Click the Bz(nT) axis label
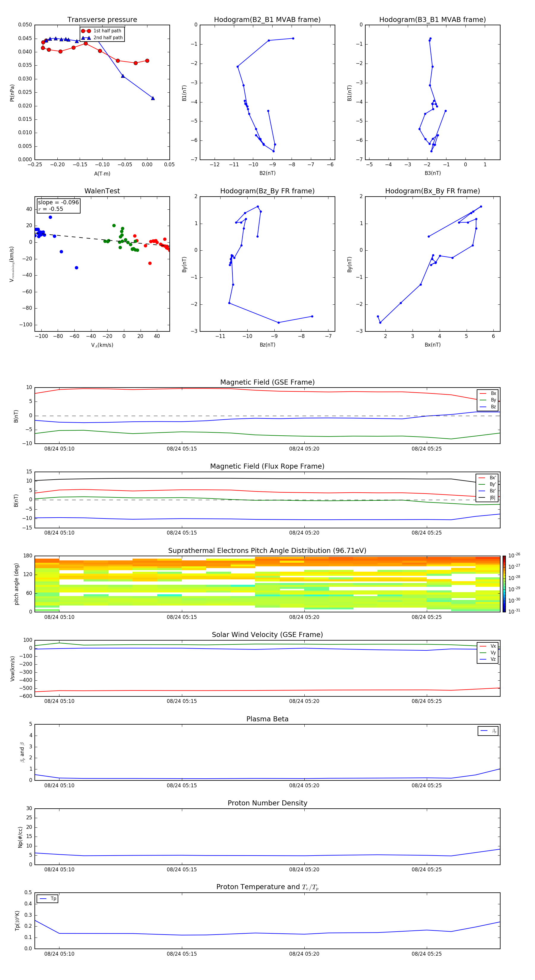 267,345
